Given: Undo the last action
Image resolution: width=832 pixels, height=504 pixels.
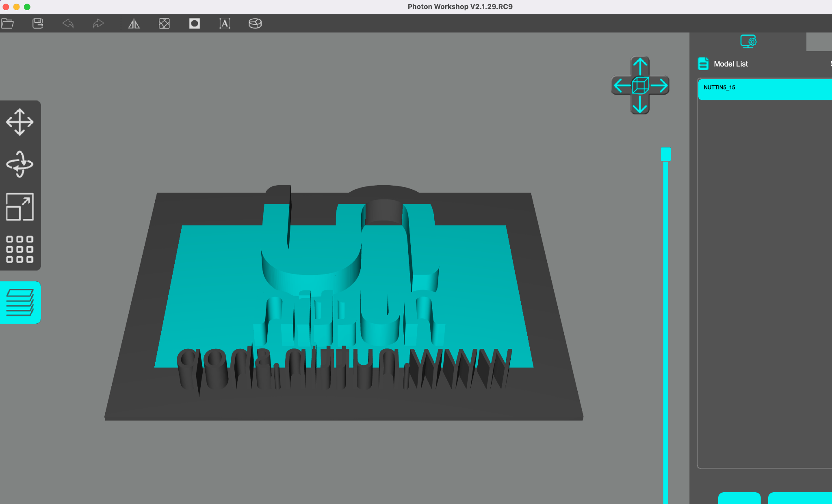Looking at the screenshot, I should [68, 24].
